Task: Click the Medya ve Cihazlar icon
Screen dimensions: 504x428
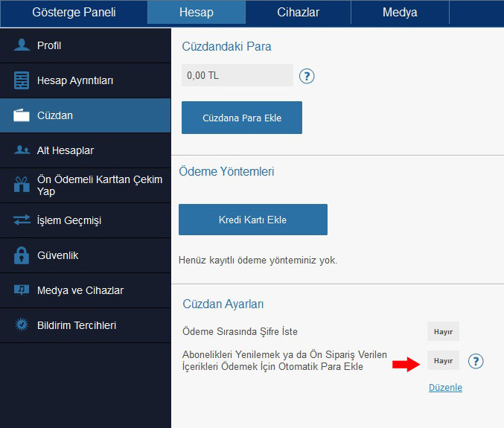Action: tap(22, 290)
